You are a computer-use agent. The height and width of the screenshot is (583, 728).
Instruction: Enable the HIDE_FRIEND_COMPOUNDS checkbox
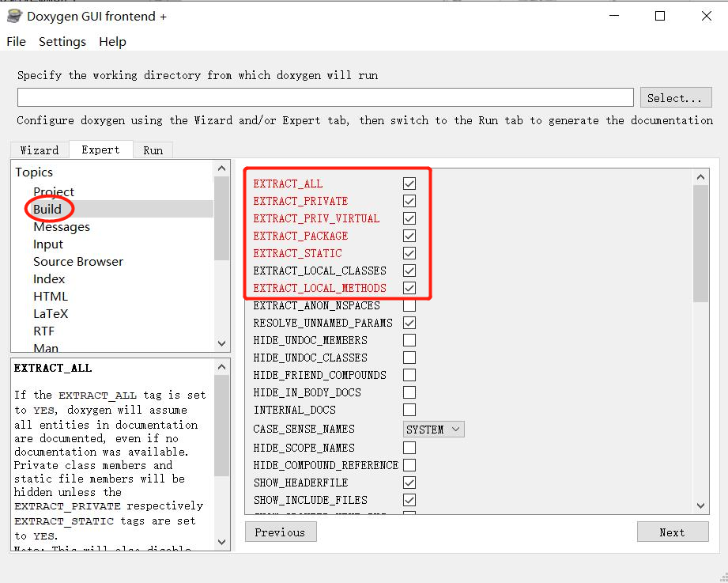click(x=409, y=375)
